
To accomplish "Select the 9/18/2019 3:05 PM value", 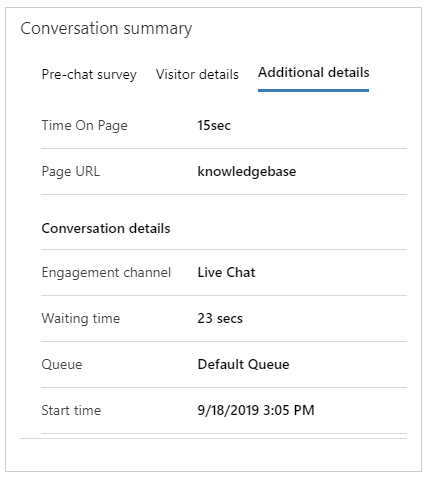I will click(256, 410).
